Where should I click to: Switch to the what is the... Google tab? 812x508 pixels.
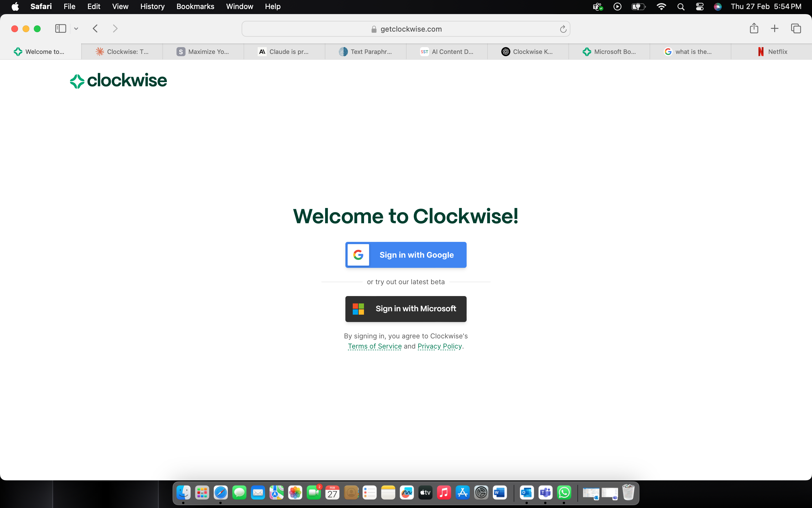(x=690, y=51)
